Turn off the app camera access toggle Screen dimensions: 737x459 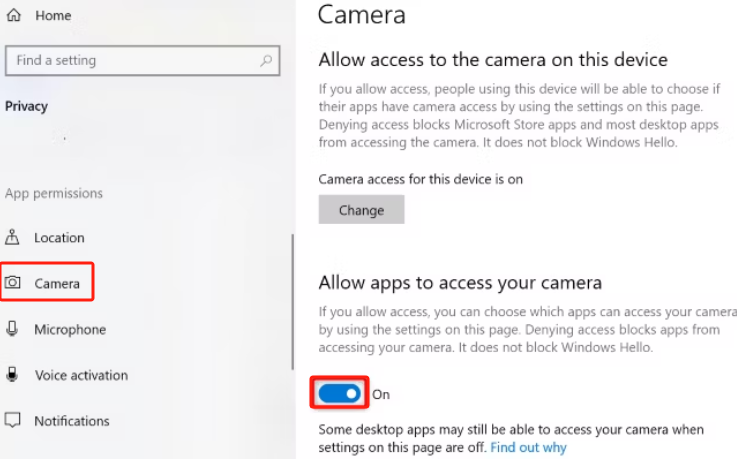click(339, 394)
